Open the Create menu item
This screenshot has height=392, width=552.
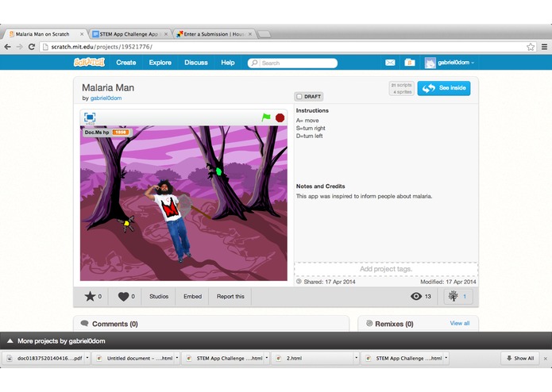(126, 63)
